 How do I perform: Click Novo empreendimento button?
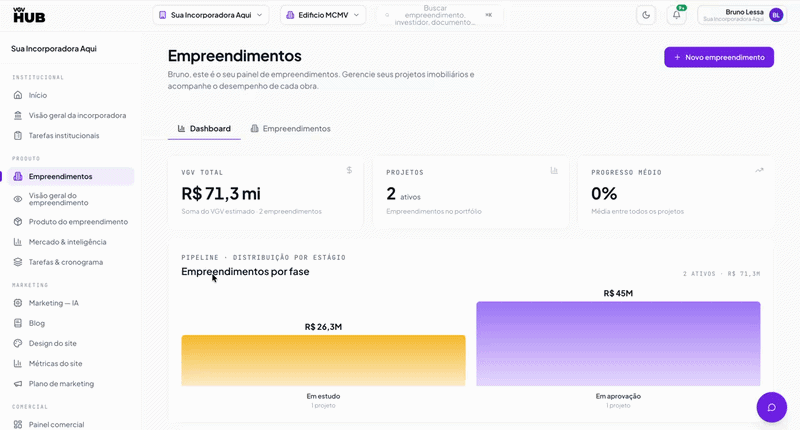pos(719,57)
